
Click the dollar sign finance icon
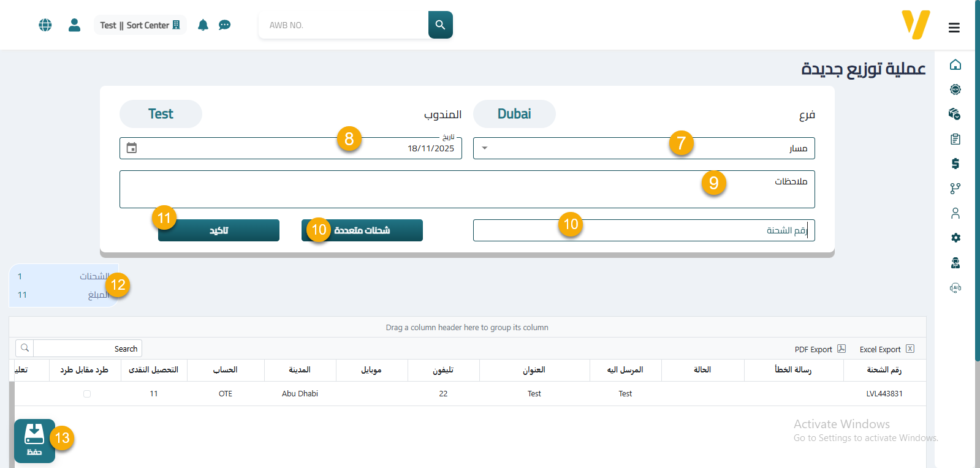coord(955,164)
